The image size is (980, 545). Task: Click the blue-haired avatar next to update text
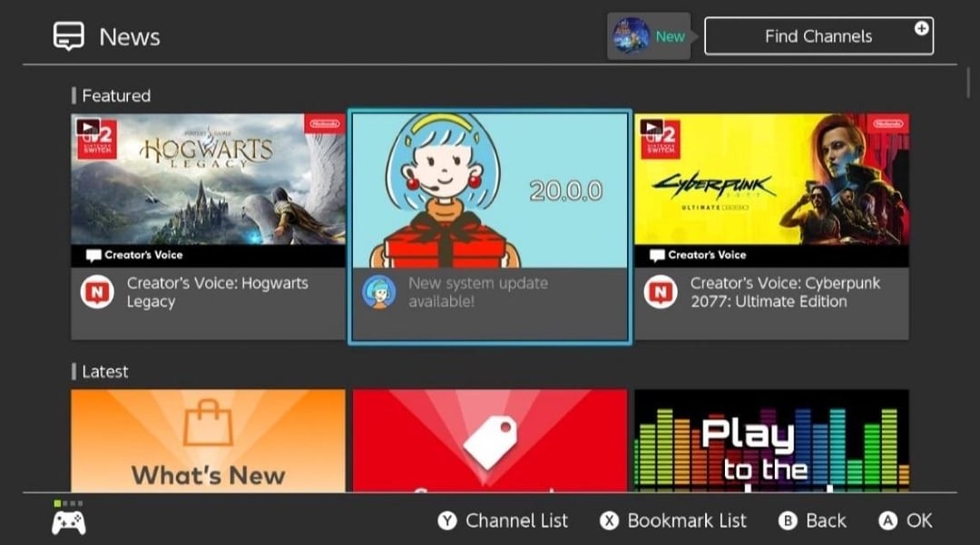coord(378,292)
